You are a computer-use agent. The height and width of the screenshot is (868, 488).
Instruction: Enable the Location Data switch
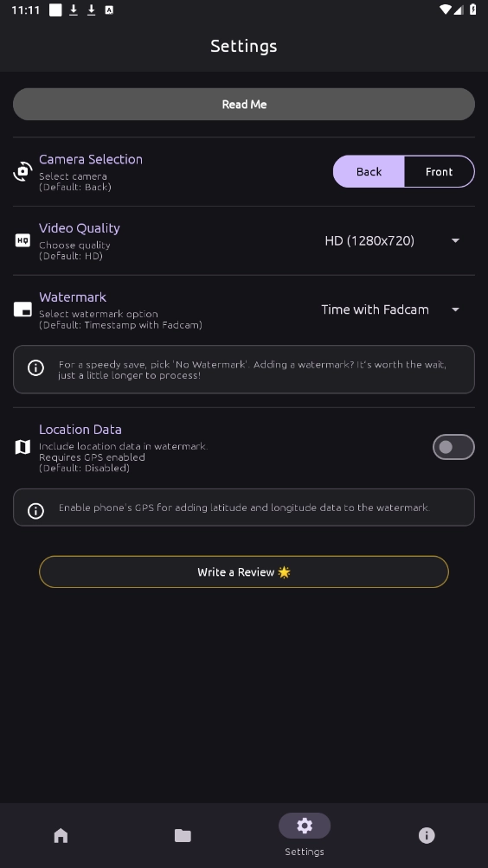point(453,447)
